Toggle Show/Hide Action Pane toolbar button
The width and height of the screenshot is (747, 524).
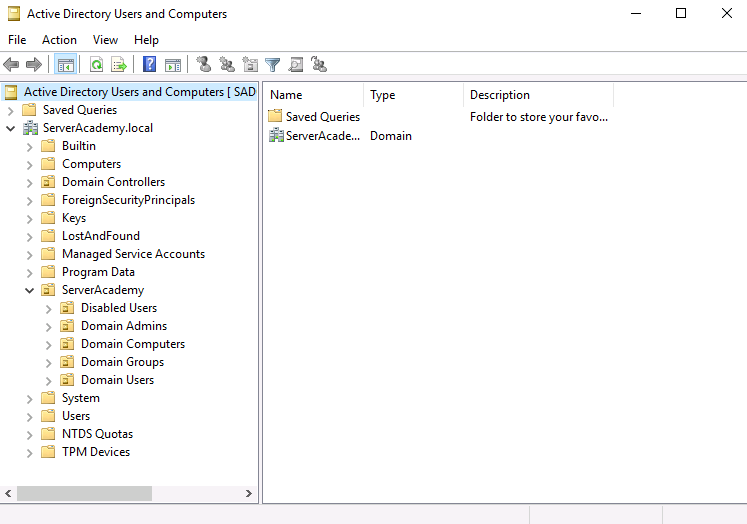click(173, 64)
